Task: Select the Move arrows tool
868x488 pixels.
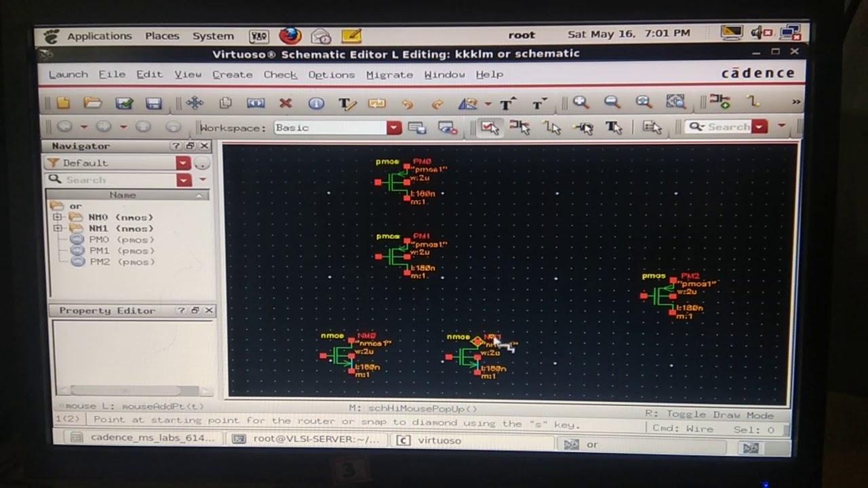Action: 195,103
